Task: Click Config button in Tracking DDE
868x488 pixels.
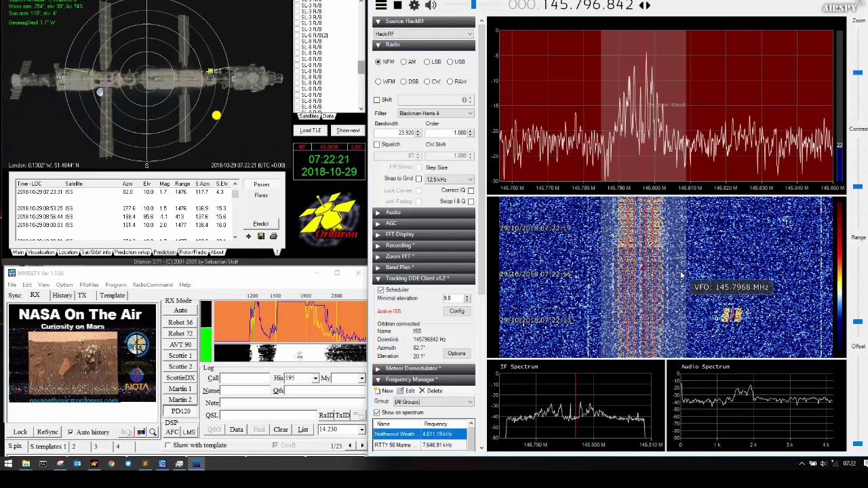Action: [x=456, y=311]
